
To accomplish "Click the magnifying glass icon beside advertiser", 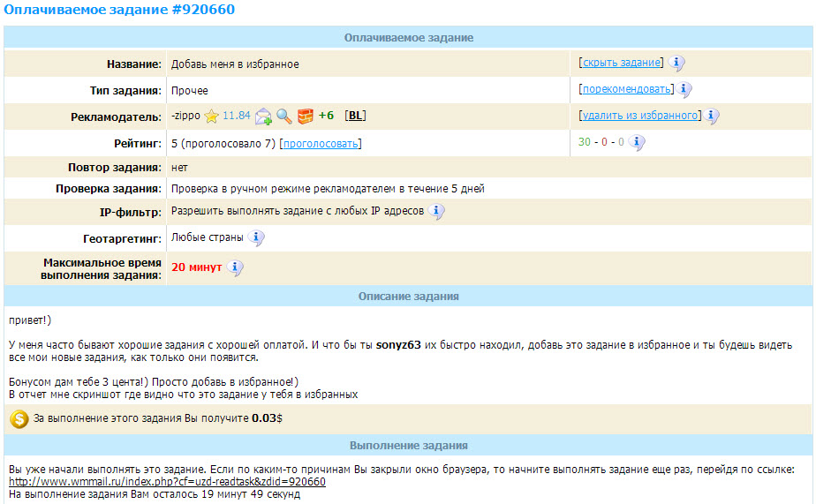I will coord(284,116).
